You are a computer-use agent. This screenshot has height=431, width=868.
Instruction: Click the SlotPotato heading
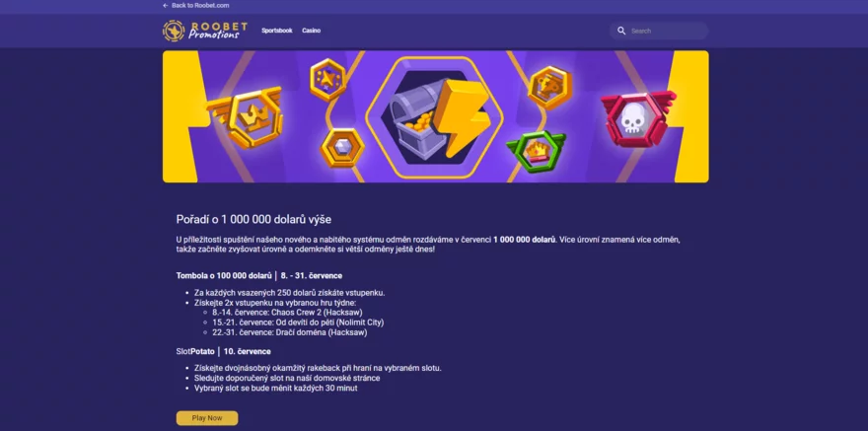click(195, 351)
